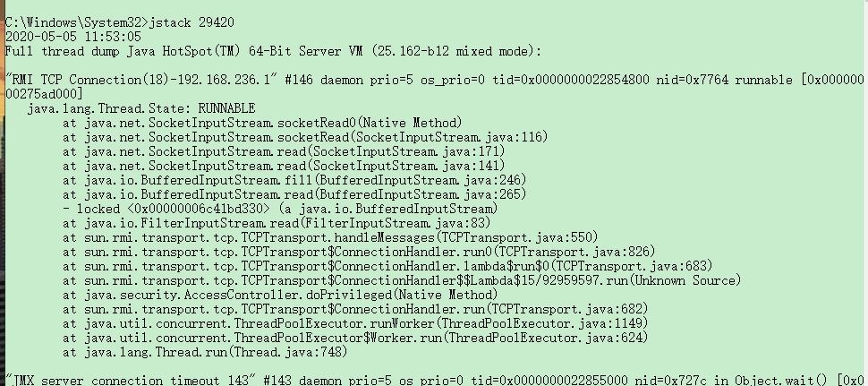Click the tid=0x0000000022854800 value
868x386 pixels.
coord(570,81)
